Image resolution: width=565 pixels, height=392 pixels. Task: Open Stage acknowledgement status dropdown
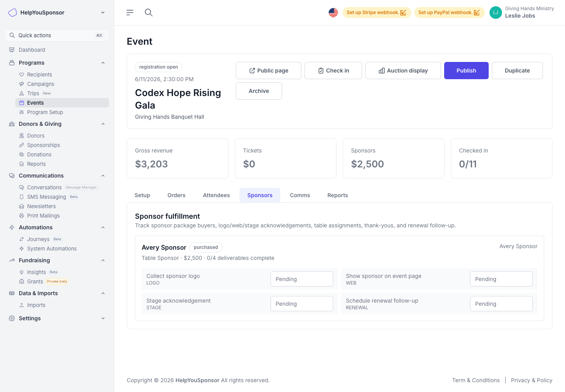tap(302, 304)
